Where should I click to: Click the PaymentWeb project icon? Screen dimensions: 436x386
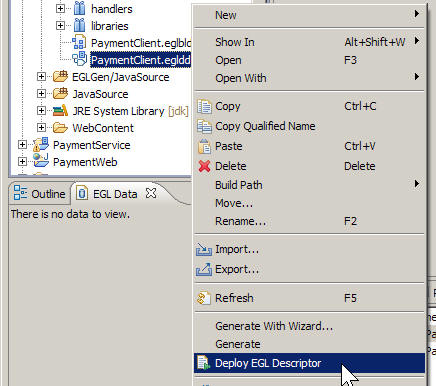pos(41,161)
